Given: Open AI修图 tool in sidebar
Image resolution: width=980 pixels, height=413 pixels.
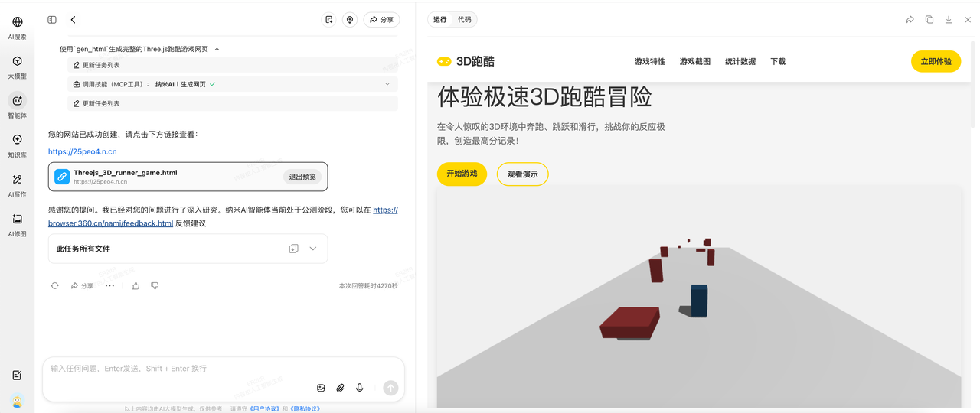Looking at the screenshot, I should 18,225.
